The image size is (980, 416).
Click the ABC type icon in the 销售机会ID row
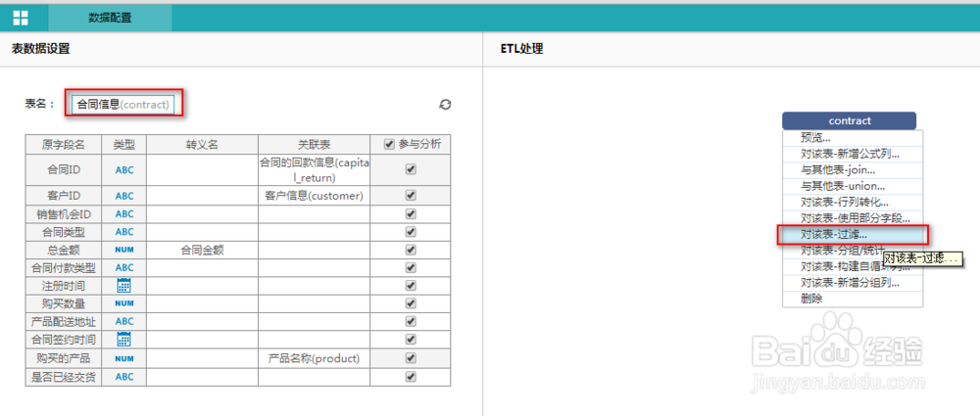click(124, 213)
